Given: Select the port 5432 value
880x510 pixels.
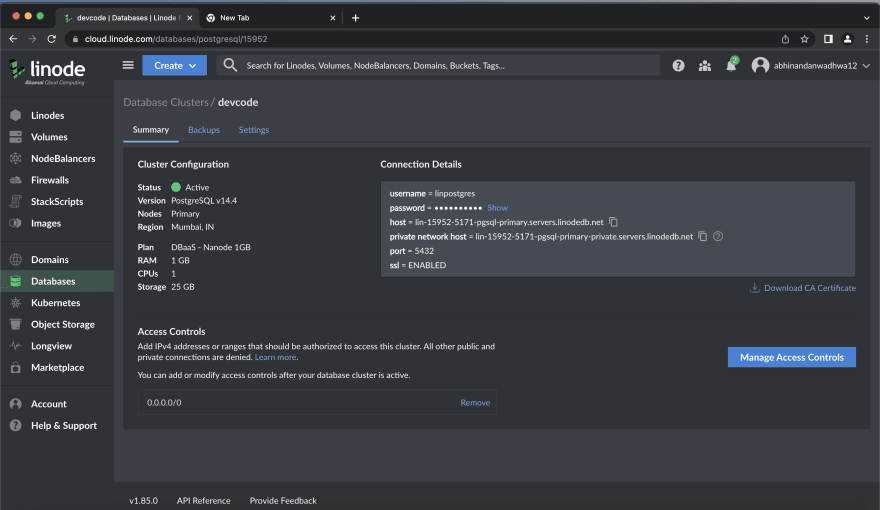Looking at the screenshot, I should 424,251.
